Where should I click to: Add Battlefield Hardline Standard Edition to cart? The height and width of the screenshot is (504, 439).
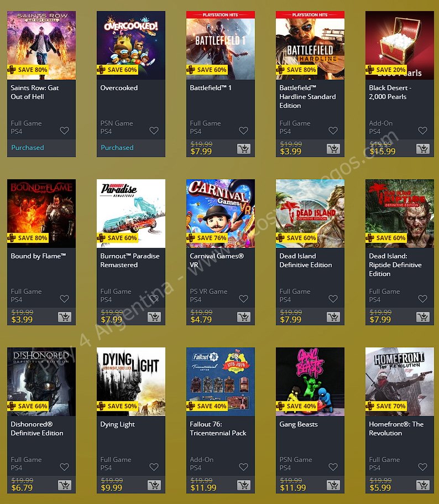(333, 148)
